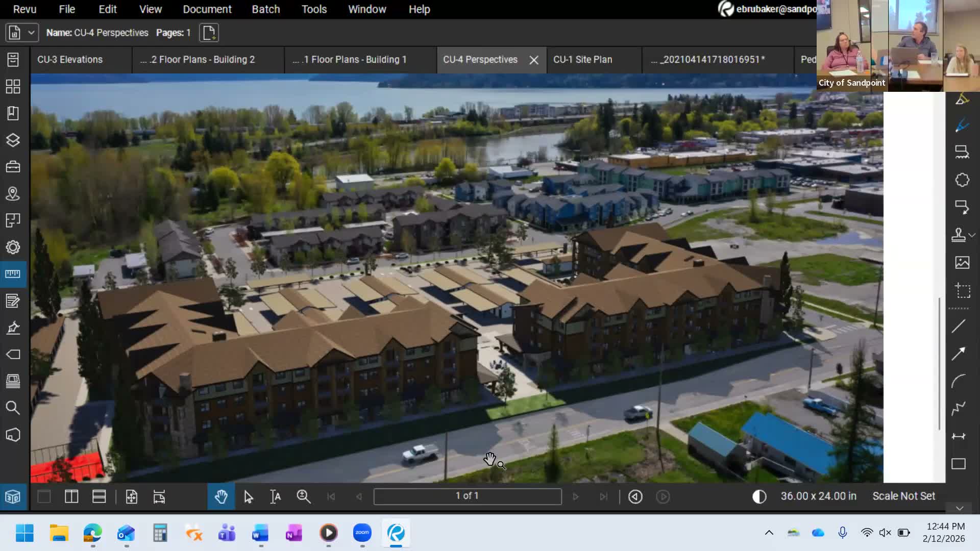Open the Layers panel
Screen dimensions: 980x551
tap(13, 140)
